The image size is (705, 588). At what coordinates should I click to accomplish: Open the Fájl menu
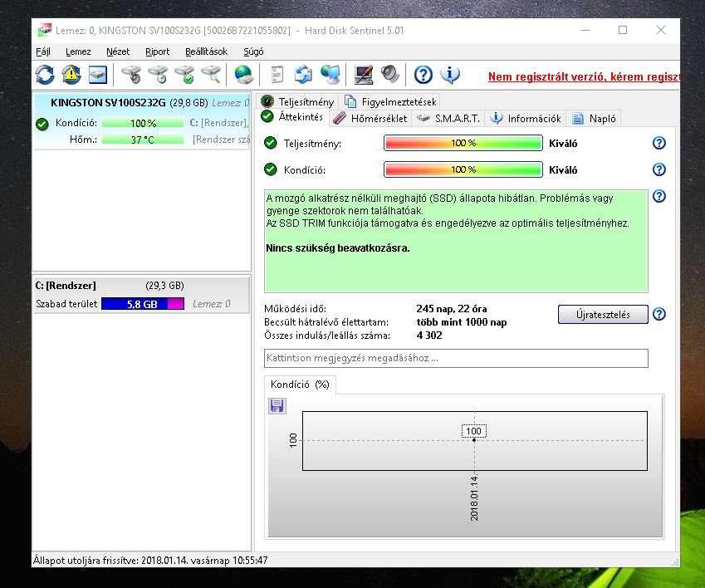click(x=43, y=51)
